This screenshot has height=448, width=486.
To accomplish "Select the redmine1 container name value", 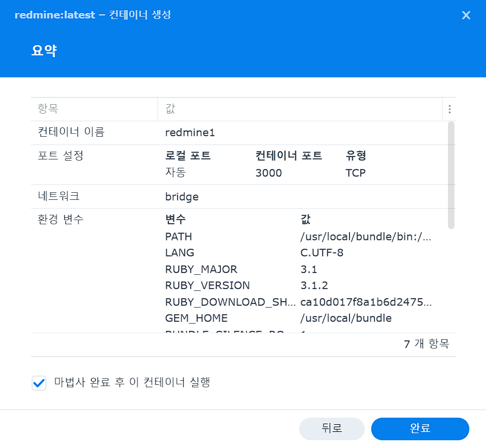I will tap(190, 133).
